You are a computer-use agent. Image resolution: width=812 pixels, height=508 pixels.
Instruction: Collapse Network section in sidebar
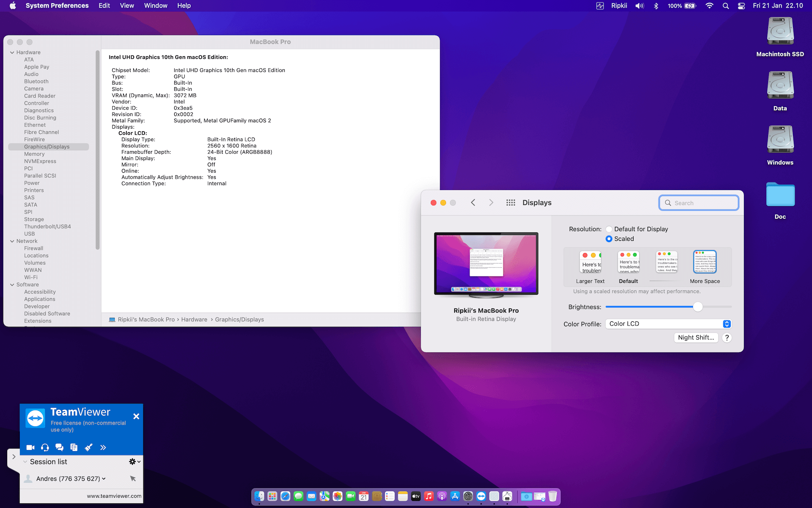pos(12,241)
